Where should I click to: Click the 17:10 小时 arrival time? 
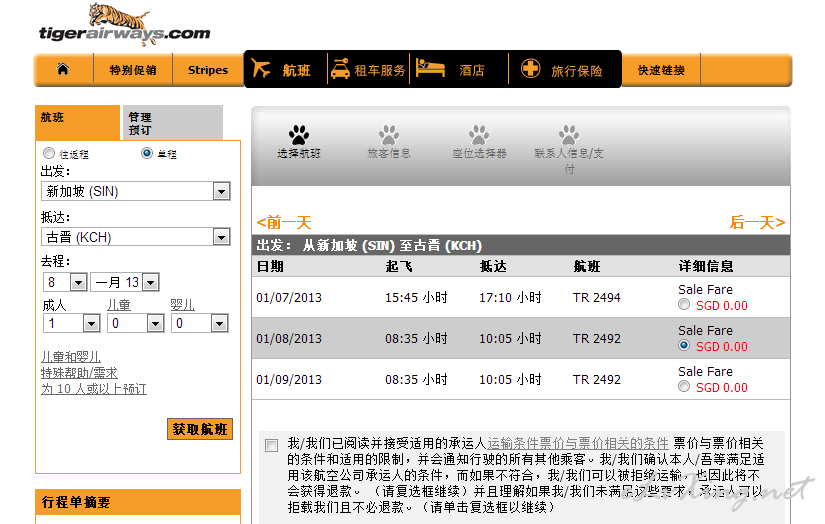click(510, 298)
